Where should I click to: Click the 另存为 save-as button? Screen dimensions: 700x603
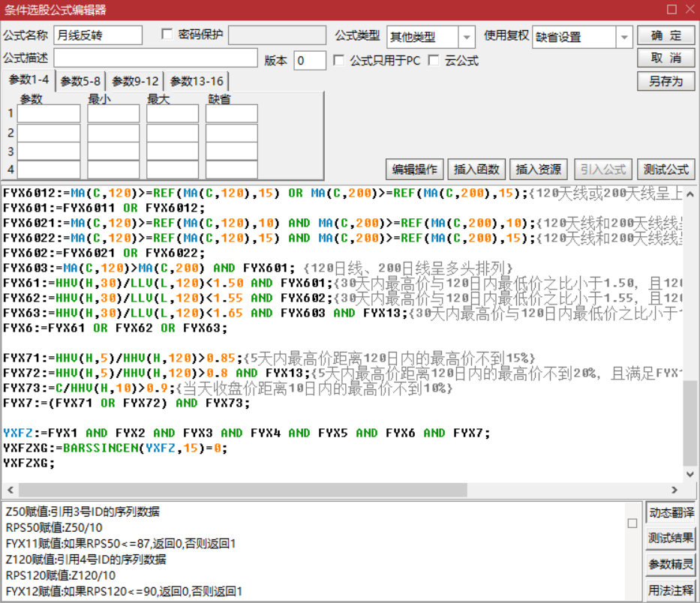[665, 81]
